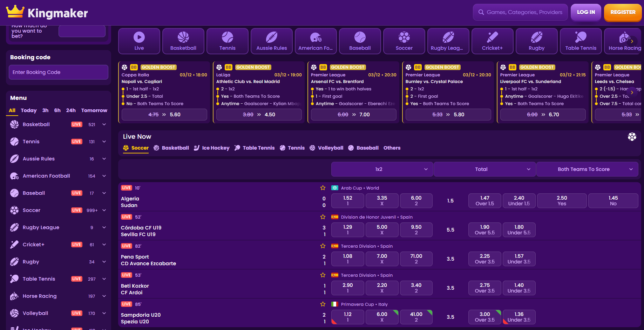Click LOG IN at the top right
Image resolution: width=644 pixels, height=330 pixels.
pyautogui.click(x=585, y=12)
